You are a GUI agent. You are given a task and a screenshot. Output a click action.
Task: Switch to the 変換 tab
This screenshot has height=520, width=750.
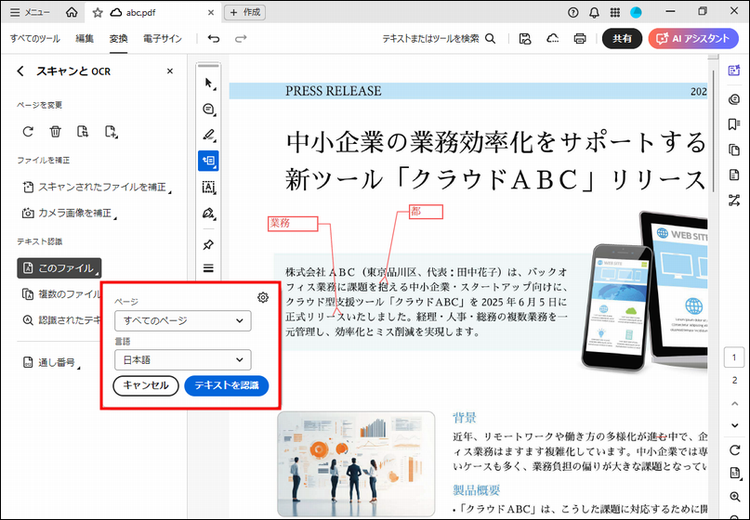tap(118, 39)
